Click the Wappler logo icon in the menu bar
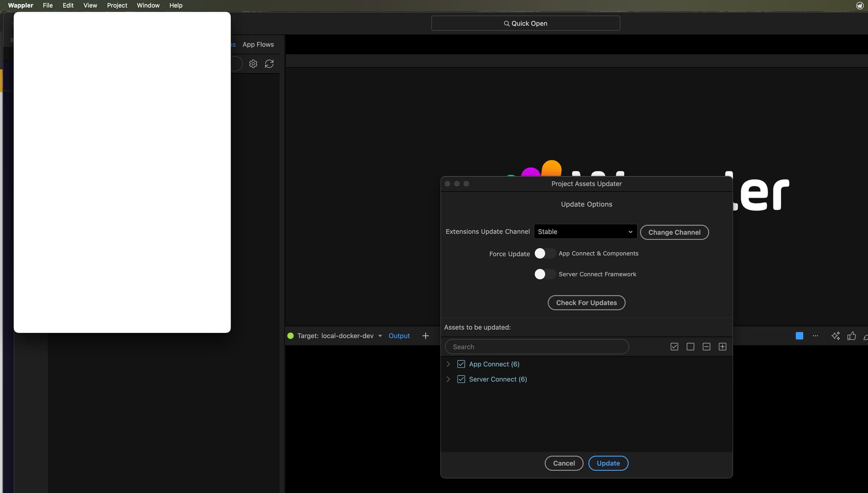This screenshot has height=493, width=868. click(x=860, y=5)
